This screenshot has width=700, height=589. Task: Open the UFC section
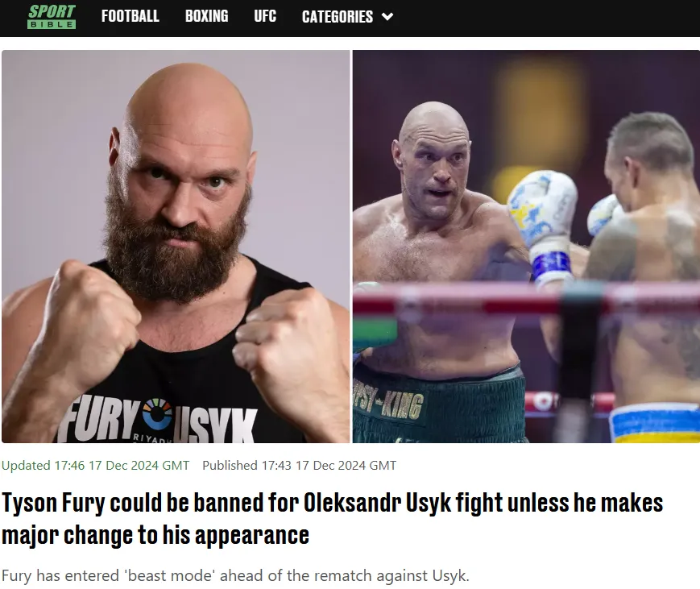(x=265, y=17)
